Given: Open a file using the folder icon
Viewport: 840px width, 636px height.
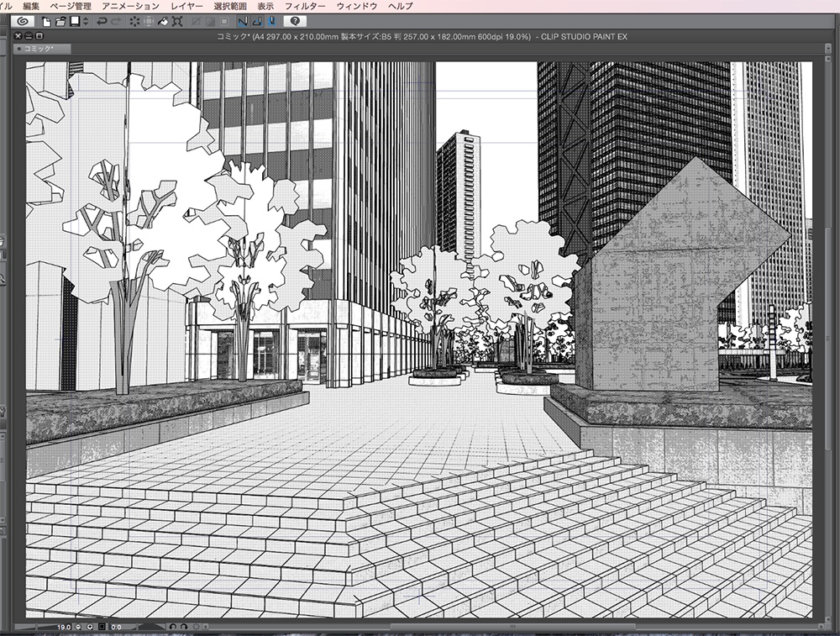Looking at the screenshot, I should click(x=59, y=23).
